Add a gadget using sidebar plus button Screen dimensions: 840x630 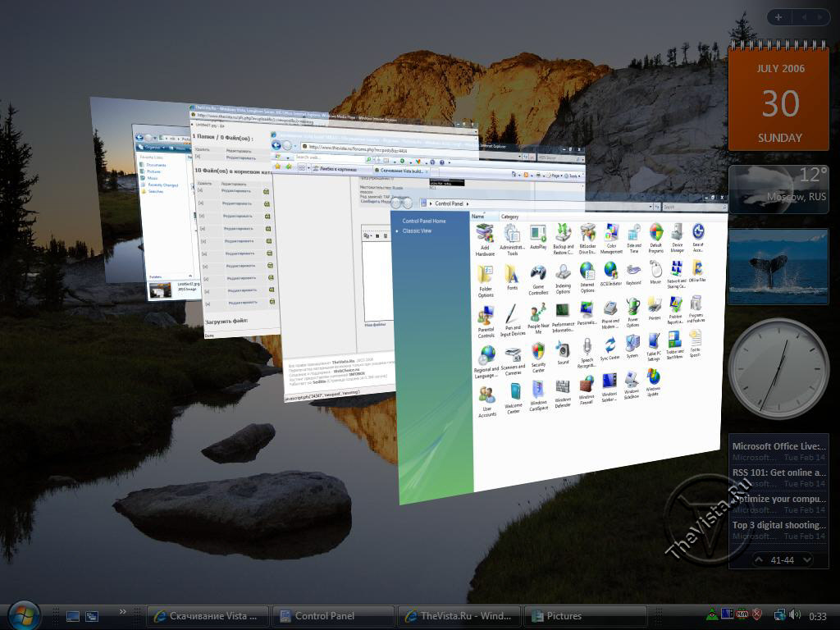[778, 17]
